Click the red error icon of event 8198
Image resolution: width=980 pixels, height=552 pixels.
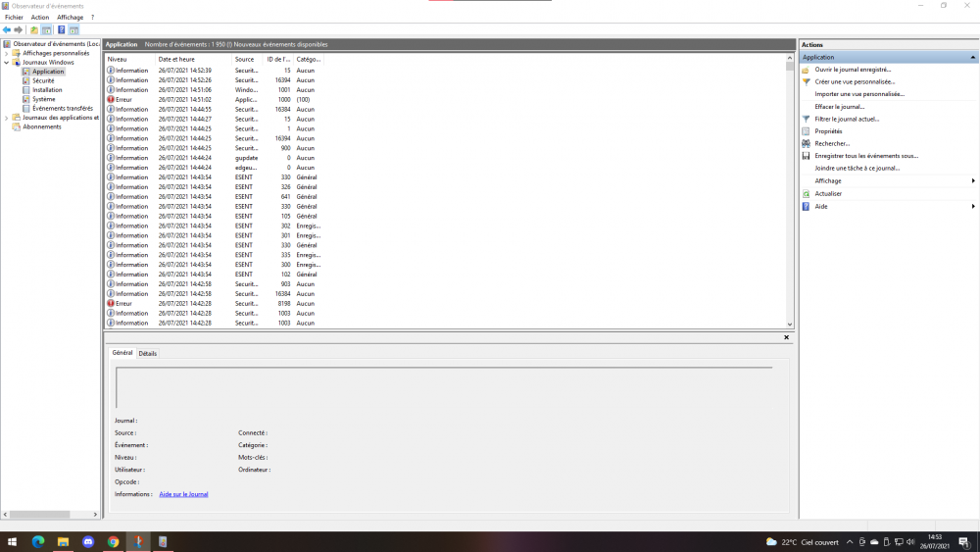click(111, 303)
